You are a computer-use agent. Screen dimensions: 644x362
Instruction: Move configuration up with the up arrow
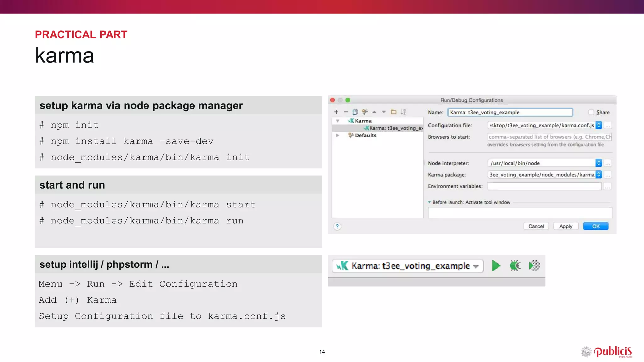click(374, 112)
